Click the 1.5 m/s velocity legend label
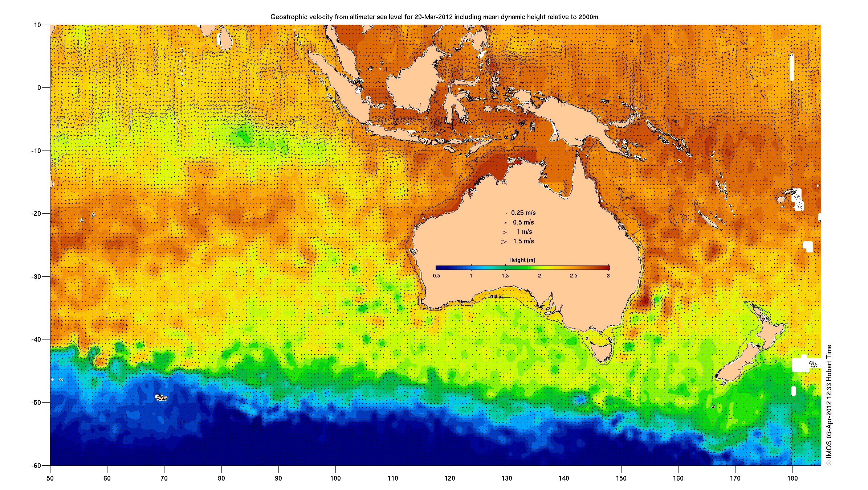Screen dimensions: 868x490 coord(523,241)
